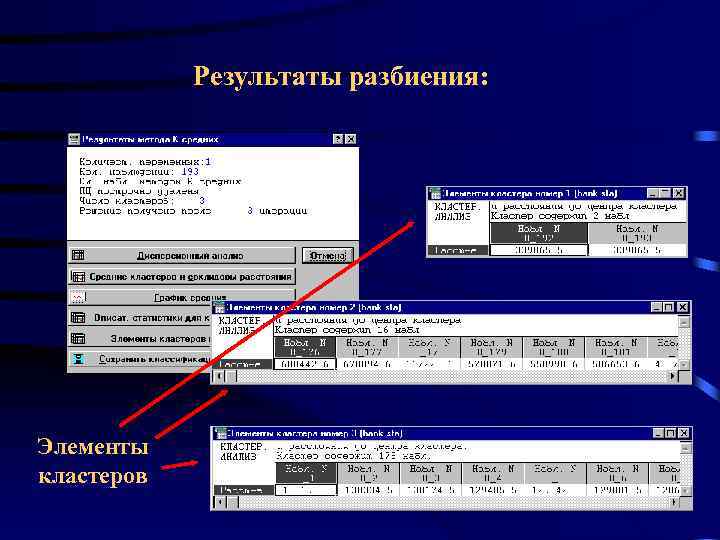Select cell 506653.6 in cluster 2 window
The image size is (720, 540).
[x=616, y=364]
